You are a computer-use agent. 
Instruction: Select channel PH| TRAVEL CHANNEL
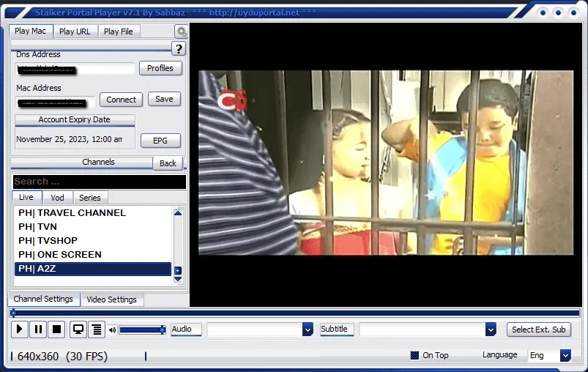tap(92, 213)
